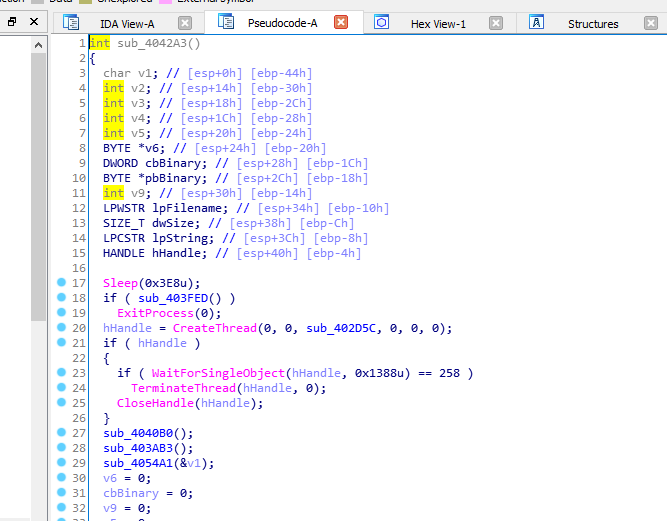The image size is (667, 521).
Task: Follow sub_4040B0 function call
Action: point(138,433)
